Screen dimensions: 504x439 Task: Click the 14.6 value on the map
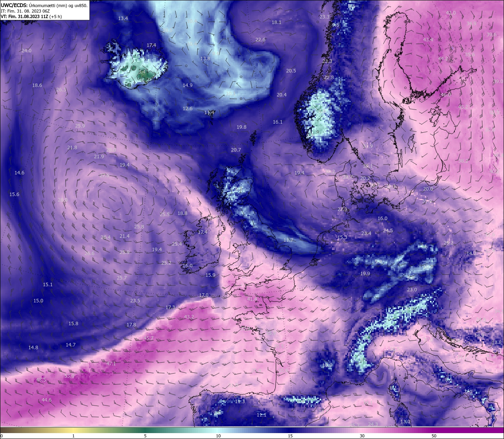[19, 173]
